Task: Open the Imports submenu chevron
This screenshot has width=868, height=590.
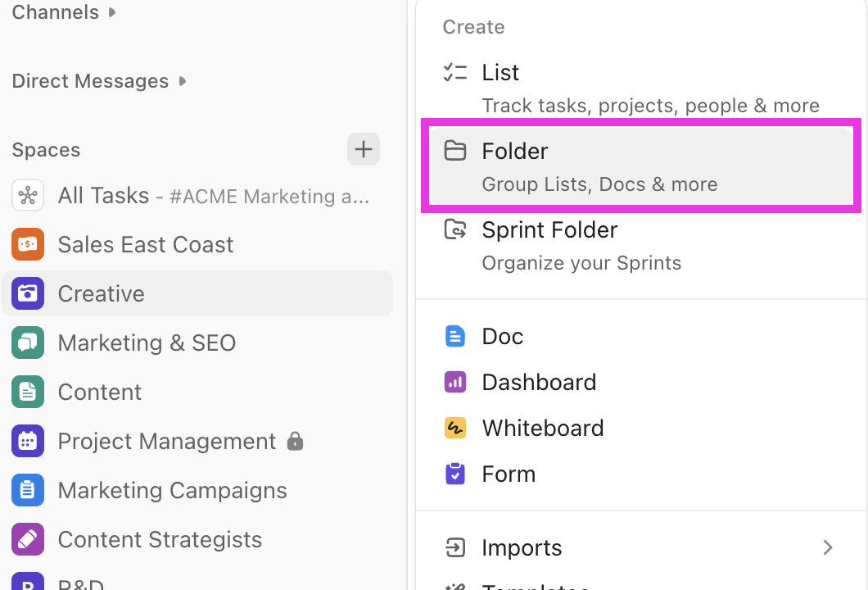Action: pyautogui.click(x=828, y=547)
